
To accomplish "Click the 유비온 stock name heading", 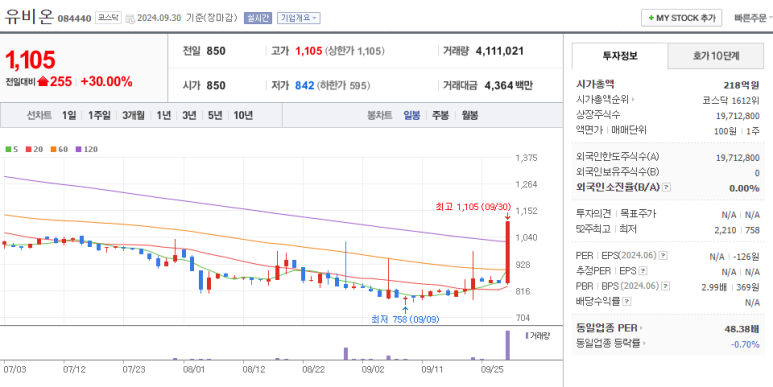I will pyautogui.click(x=29, y=17).
